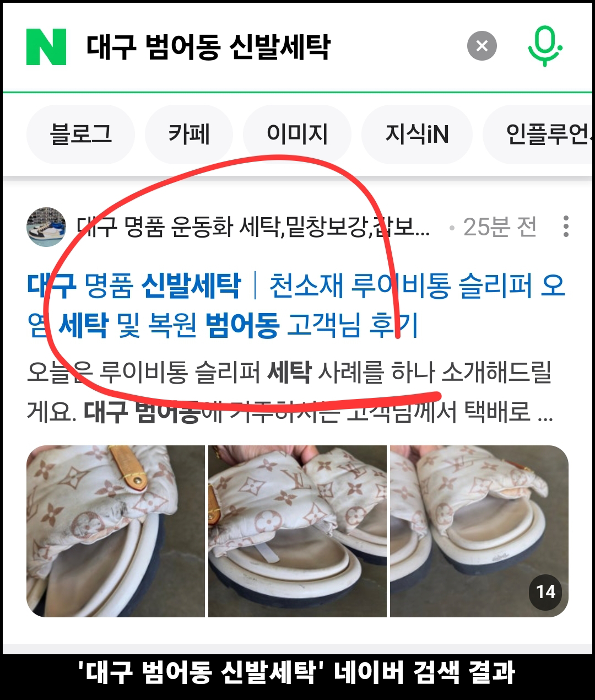Open the post snippet beginning 오늘은 루이비통
The width and height of the screenshot is (595, 700).
pos(290,392)
